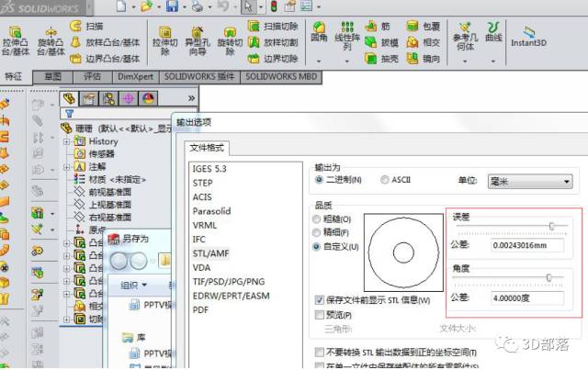Click the Linear Pattern (线性阵列) icon
588x370 pixels.
(347, 27)
